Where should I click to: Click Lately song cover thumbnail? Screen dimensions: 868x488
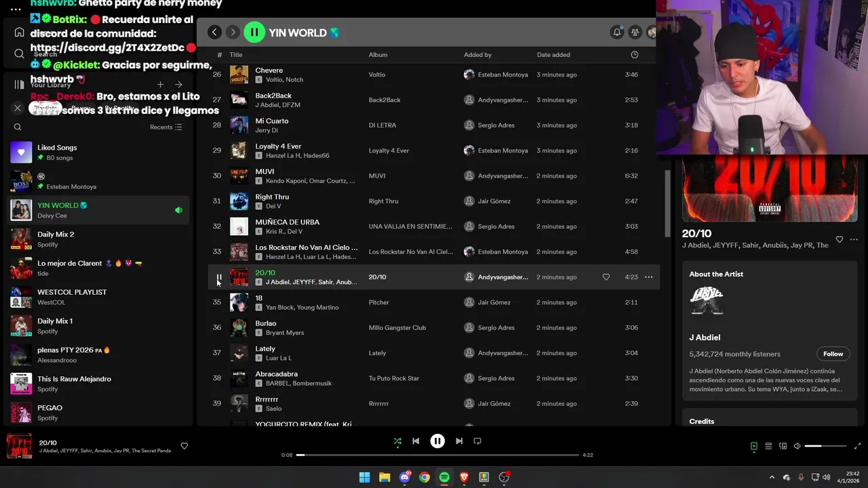coord(239,353)
